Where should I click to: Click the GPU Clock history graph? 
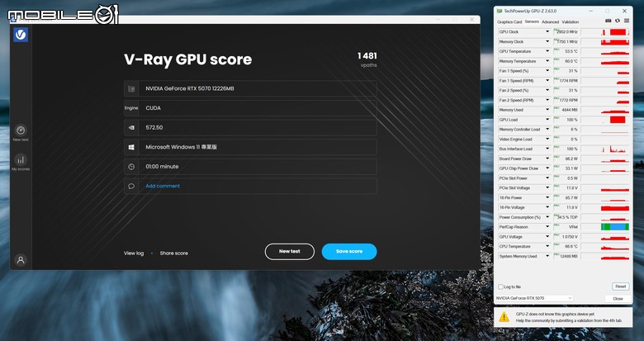click(x=604, y=31)
